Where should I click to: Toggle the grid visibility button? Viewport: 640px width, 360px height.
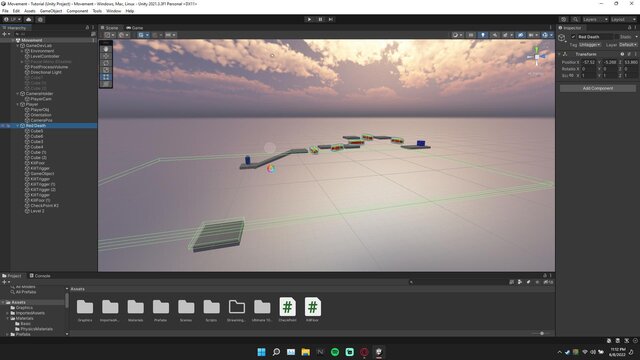pyautogui.click(x=141, y=35)
